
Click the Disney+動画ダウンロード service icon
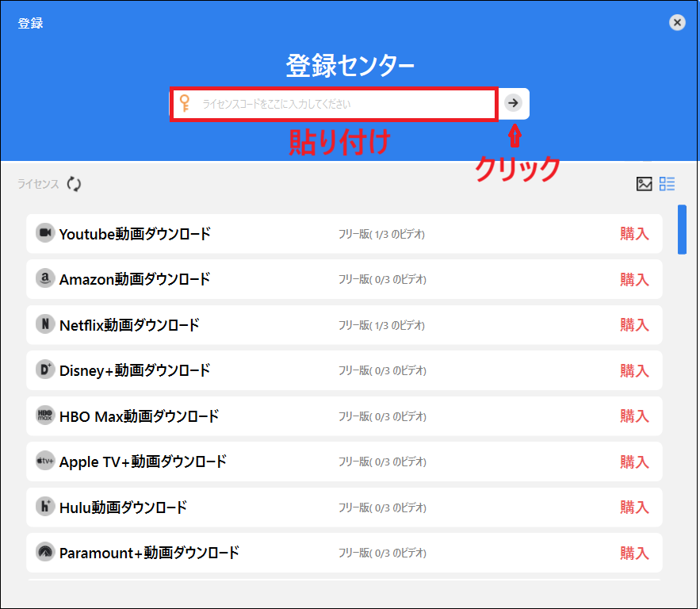coord(45,370)
